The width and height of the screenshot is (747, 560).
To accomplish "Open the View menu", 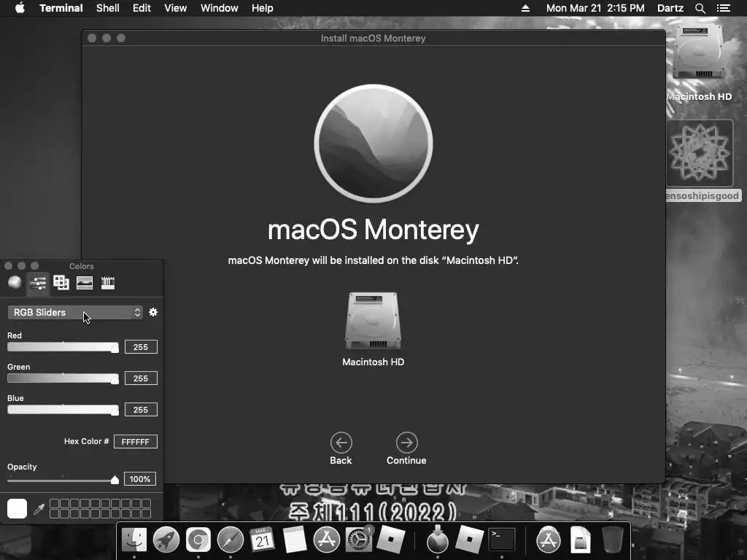I will (175, 8).
